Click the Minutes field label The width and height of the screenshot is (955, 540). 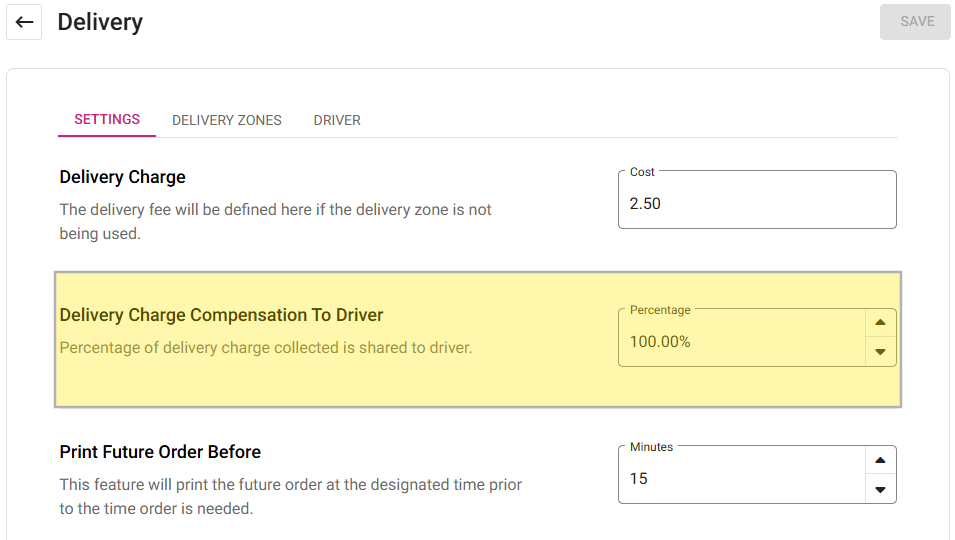tap(651, 447)
